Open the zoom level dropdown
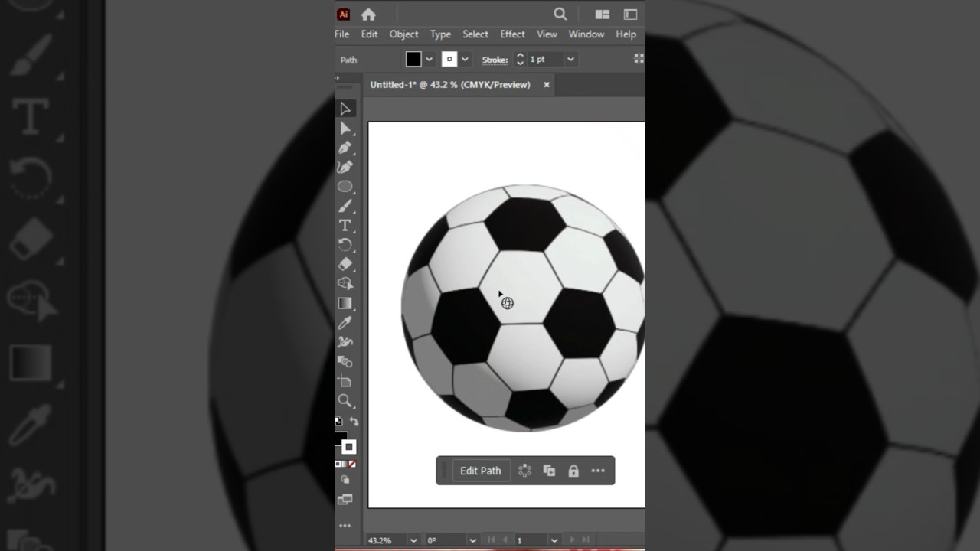 (413, 540)
